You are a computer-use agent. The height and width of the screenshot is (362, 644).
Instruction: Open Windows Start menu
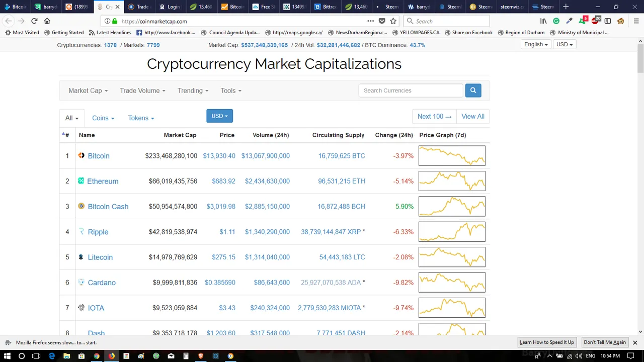pyautogui.click(x=7, y=356)
